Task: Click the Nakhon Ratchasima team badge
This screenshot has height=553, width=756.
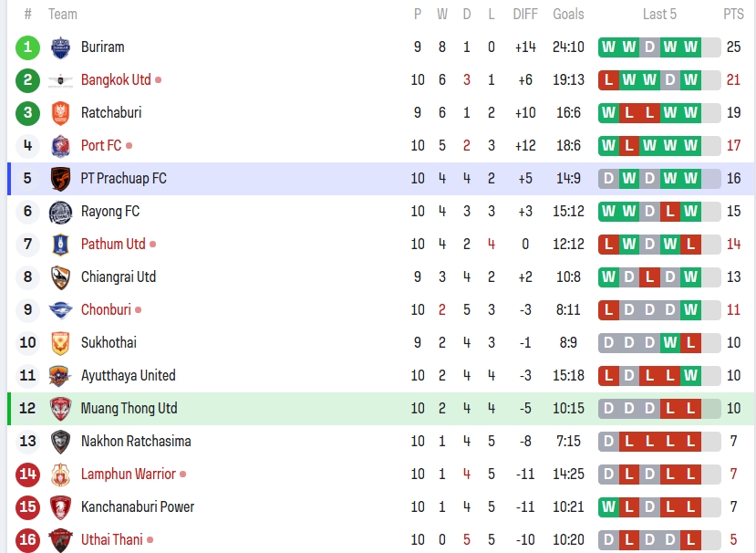Action: 60,442
